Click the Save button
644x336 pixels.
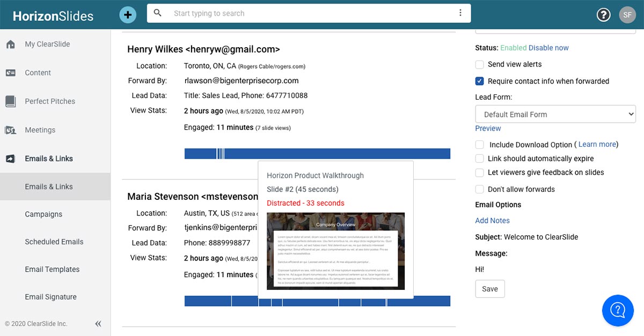(490, 289)
